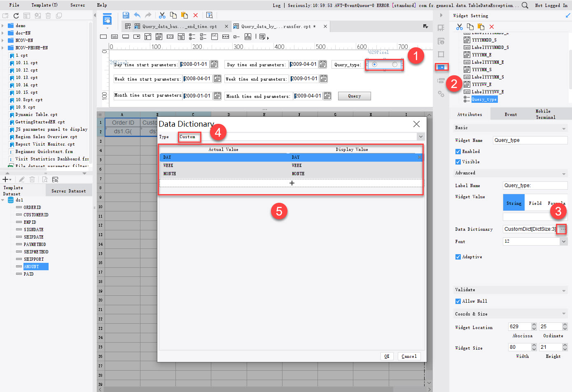This screenshot has width=572, height=392.
Task: Click the refresh icon in file panel
Action: [16, 16]
